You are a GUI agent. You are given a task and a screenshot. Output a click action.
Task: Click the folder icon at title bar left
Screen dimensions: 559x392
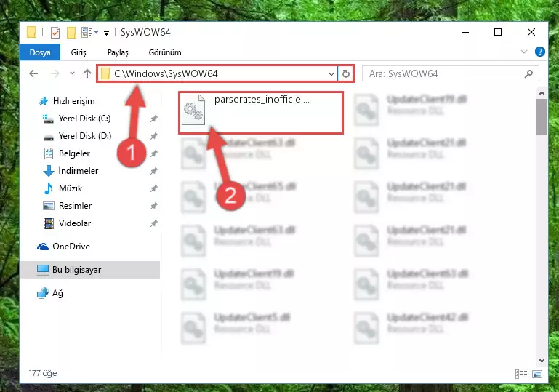click(x=31, y=32)
